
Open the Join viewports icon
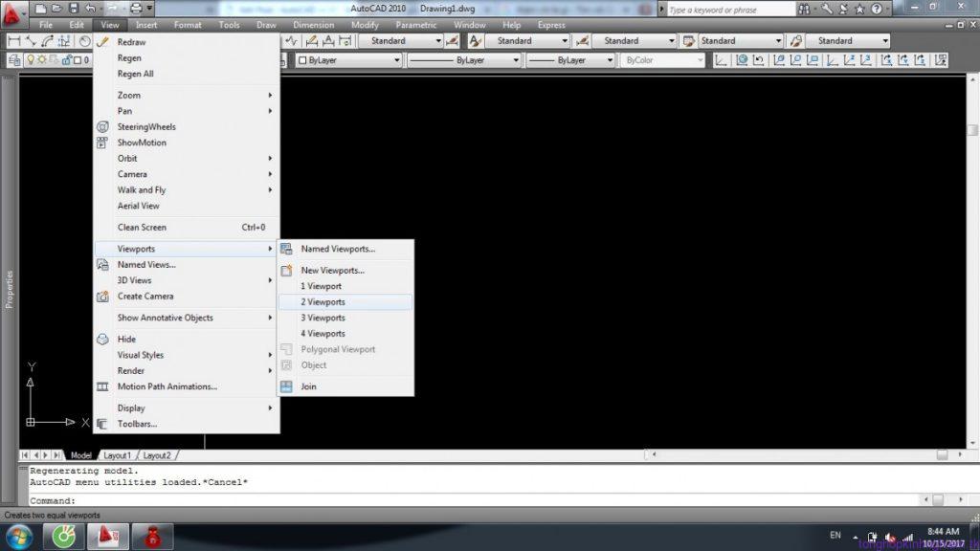(286, 386)
